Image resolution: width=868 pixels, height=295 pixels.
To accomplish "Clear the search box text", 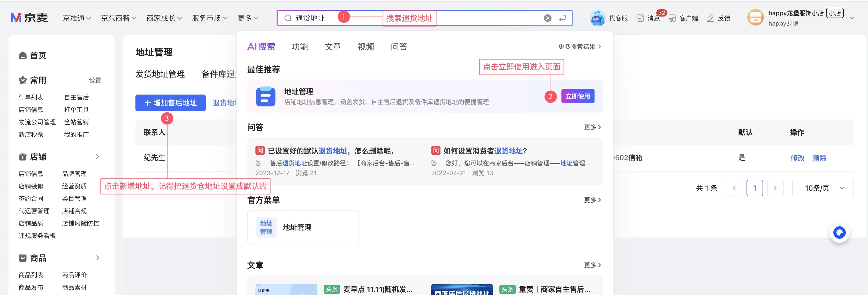I will tap(547, 18).
